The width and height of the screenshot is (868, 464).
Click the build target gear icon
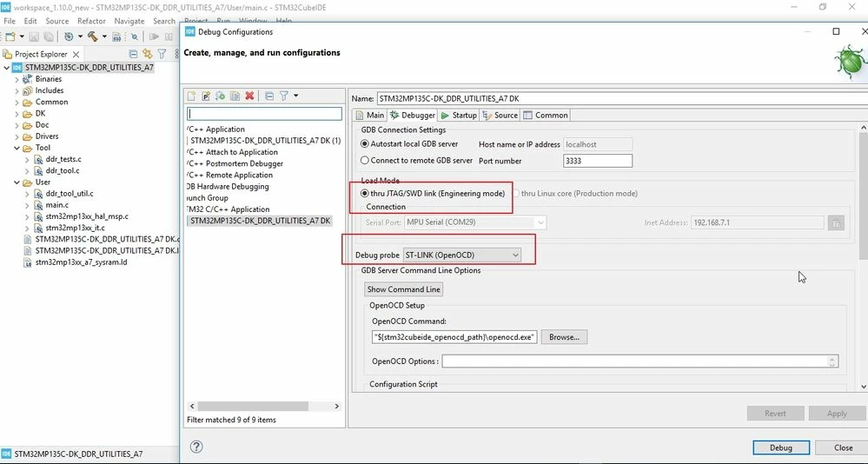point(69,36)
